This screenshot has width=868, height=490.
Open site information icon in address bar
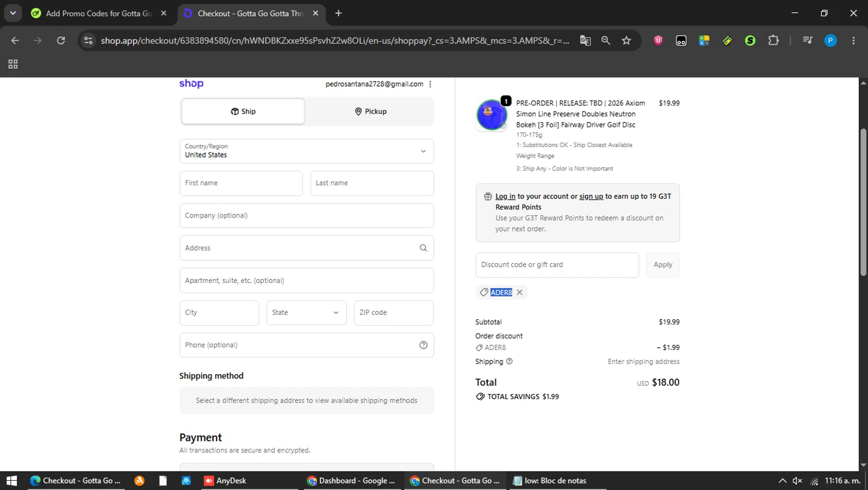[88, 40]
